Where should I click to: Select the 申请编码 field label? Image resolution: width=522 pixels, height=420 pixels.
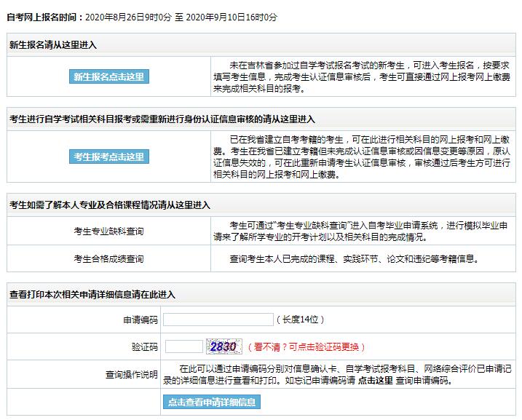pos(141,320)
